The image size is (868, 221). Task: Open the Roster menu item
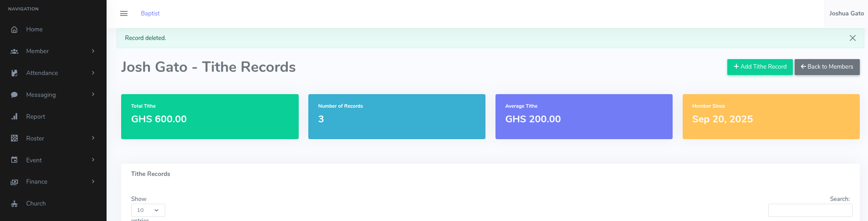click(35, 138)
